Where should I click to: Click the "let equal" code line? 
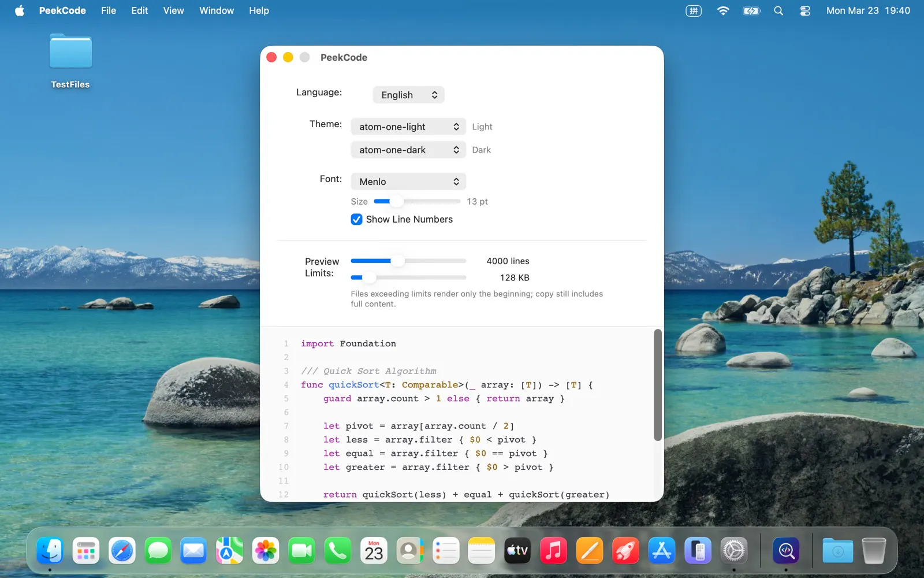[435, 454]
